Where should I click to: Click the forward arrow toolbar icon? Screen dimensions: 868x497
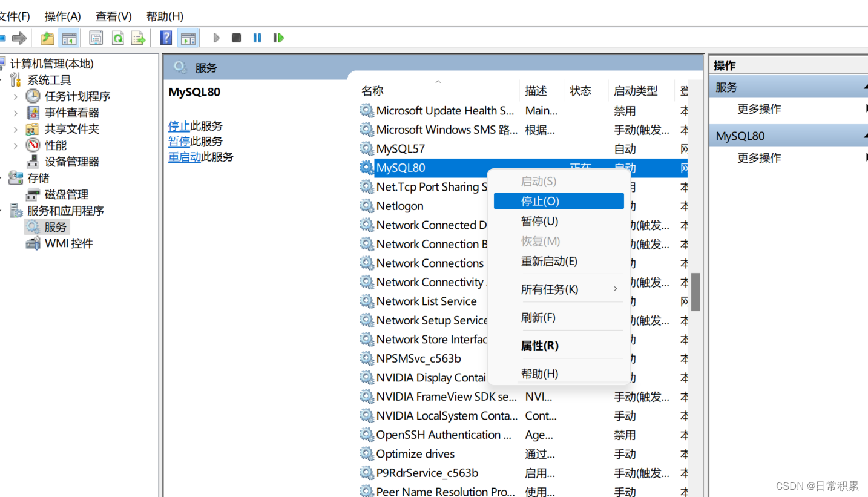pos(19,38)
